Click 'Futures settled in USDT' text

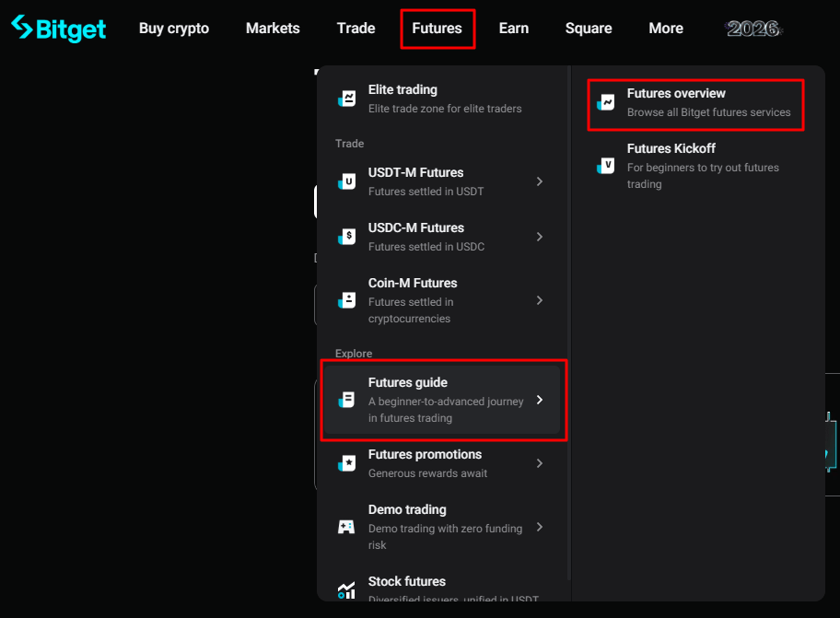pyautogui.click(x=426, y=192)
